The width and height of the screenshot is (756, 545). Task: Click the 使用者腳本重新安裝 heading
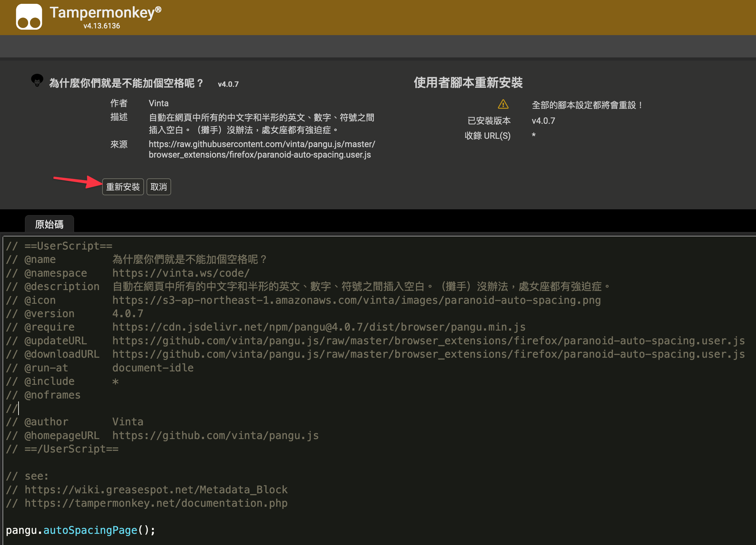click(x=468, y=83)
